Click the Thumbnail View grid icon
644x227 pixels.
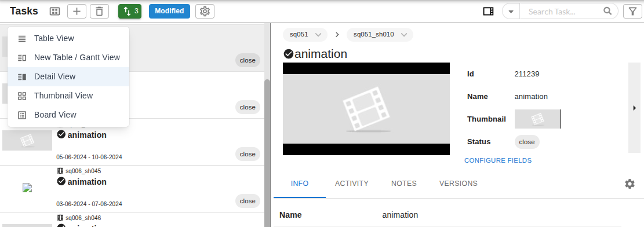22,96
